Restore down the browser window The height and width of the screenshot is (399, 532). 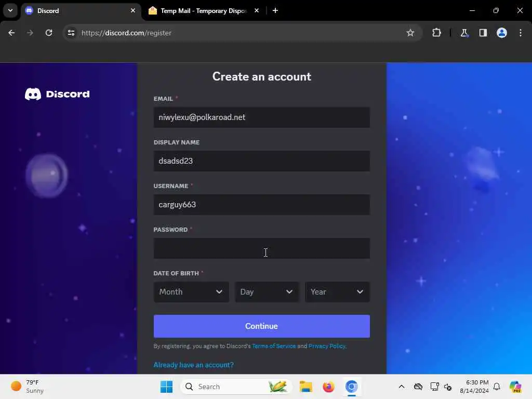(x=496, y=10)
